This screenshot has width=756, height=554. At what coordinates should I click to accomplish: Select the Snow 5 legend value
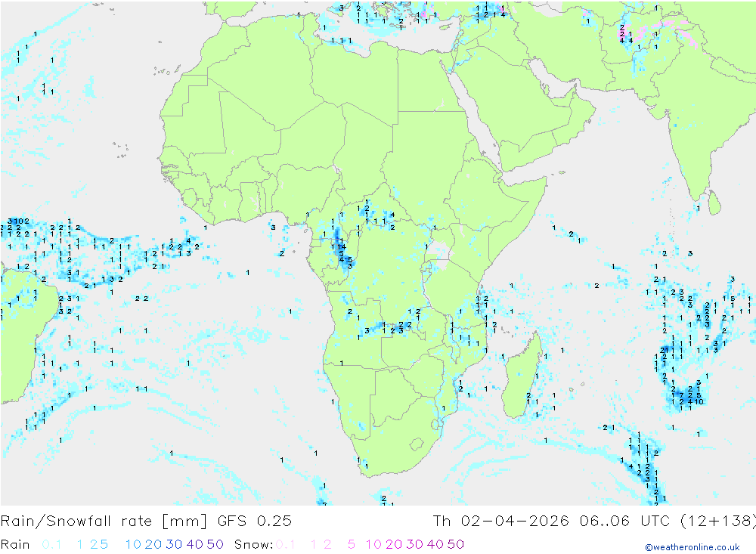(352, 544)
